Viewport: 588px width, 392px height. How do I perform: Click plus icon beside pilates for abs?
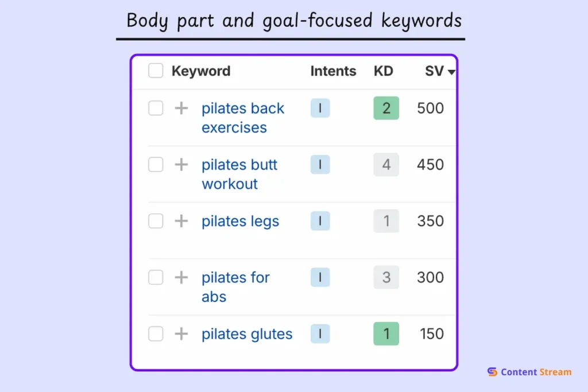pos(181,278)
